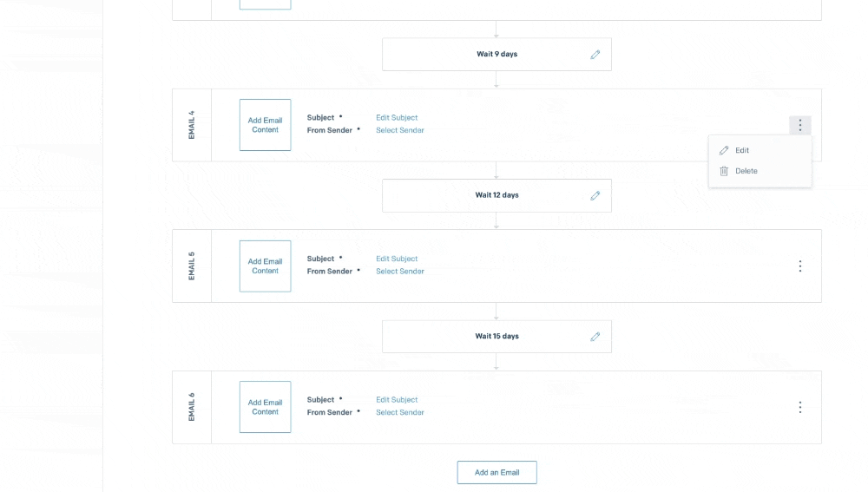Click the Wait 12 days box
This screenshot has height=492, width=868.
tap(496, 195)
